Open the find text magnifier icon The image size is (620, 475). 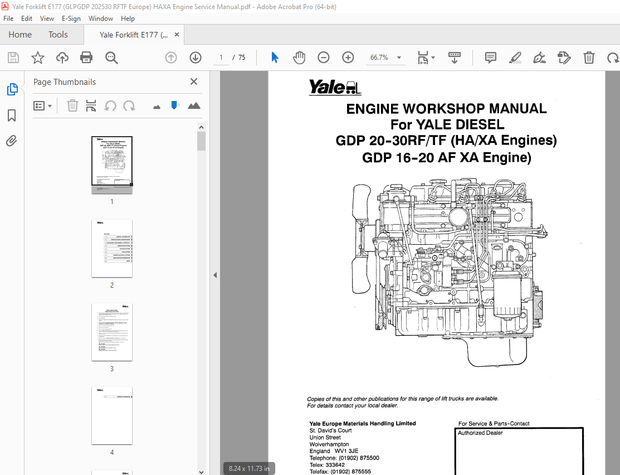point(112,58)
